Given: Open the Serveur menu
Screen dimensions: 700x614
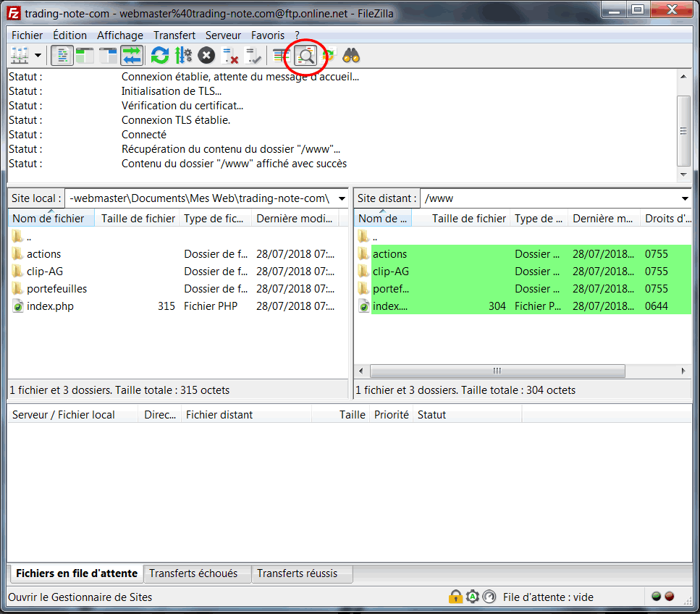Looking at the screenshot, I should click(223, 35).
